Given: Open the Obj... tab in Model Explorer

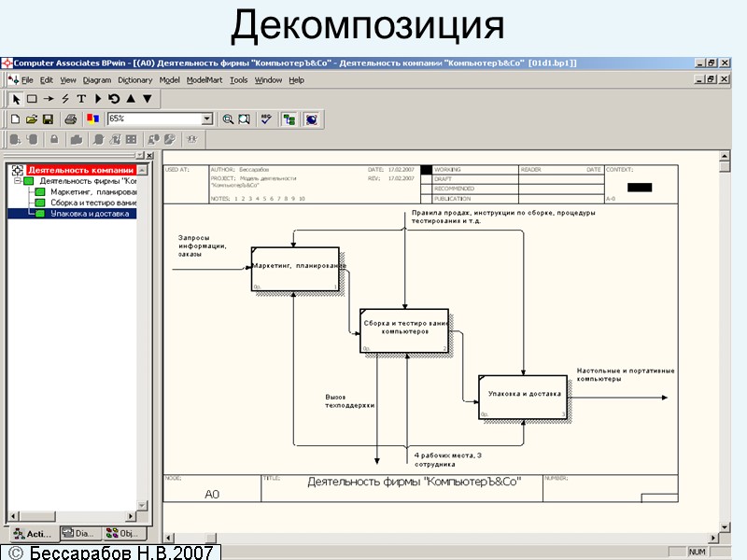Looking at the screenshot, I should pyautogui.click(x=121, y=533).
